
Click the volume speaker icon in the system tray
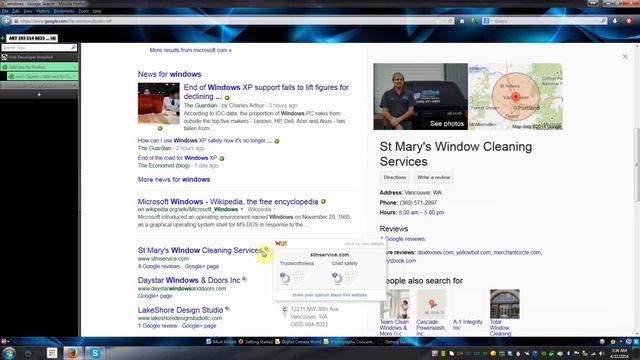point(602,353)
